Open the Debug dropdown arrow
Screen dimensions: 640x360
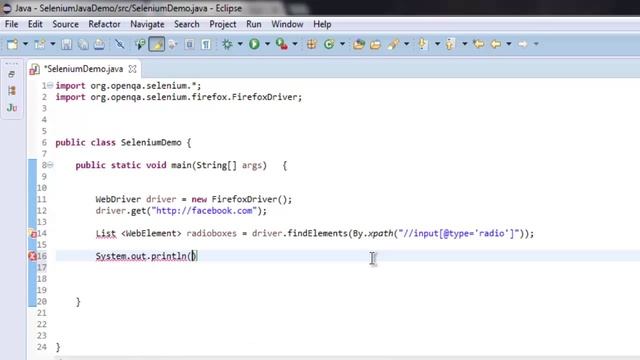(240, 44)
